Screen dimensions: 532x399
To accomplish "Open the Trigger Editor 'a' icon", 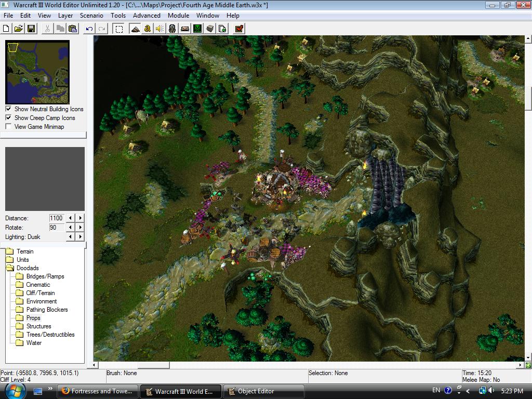I will coord(147,29).
